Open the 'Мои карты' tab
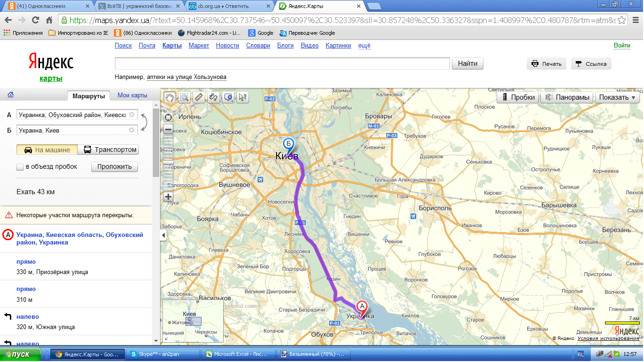The height and width of the screenshot is (362, 644). pos(132,95)
